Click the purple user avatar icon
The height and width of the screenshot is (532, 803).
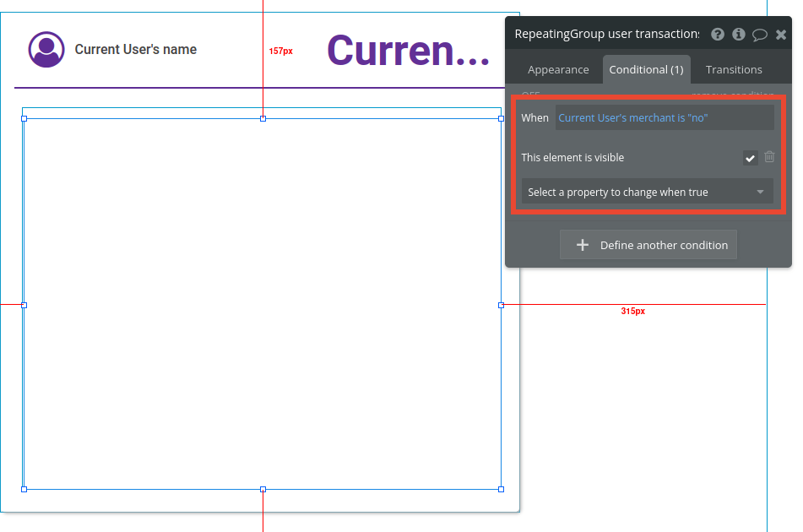46,49
